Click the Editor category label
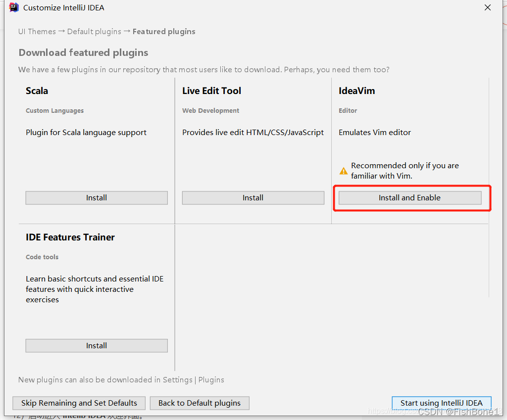The height and width of the screenshot is (420, 507). click(x=348, y=110)
